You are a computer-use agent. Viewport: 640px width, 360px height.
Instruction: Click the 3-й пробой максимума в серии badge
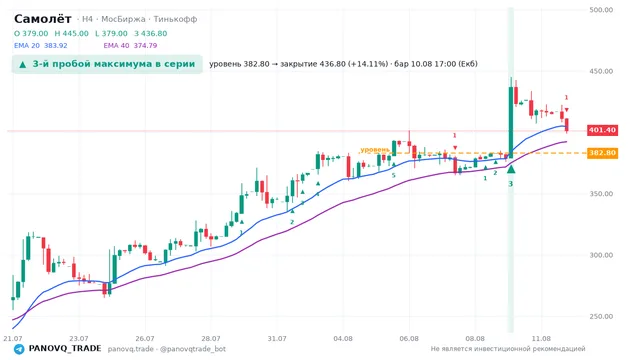click(x=107, y=64)
